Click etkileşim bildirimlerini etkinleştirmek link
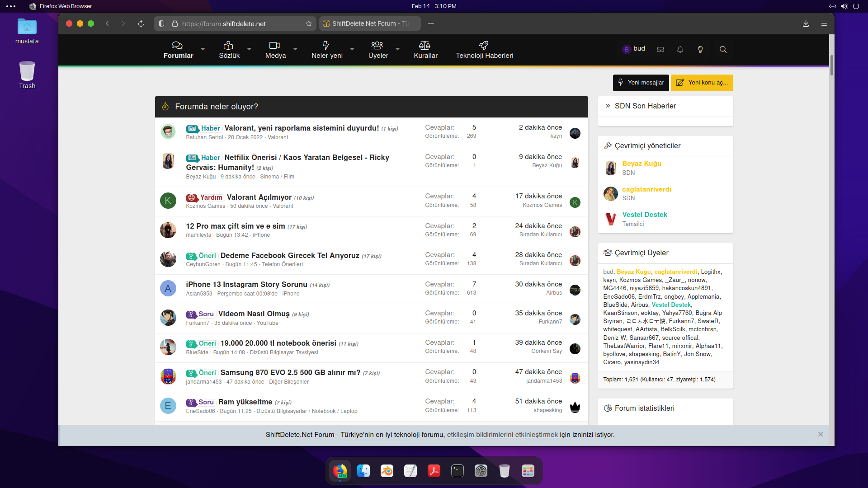 503,435
